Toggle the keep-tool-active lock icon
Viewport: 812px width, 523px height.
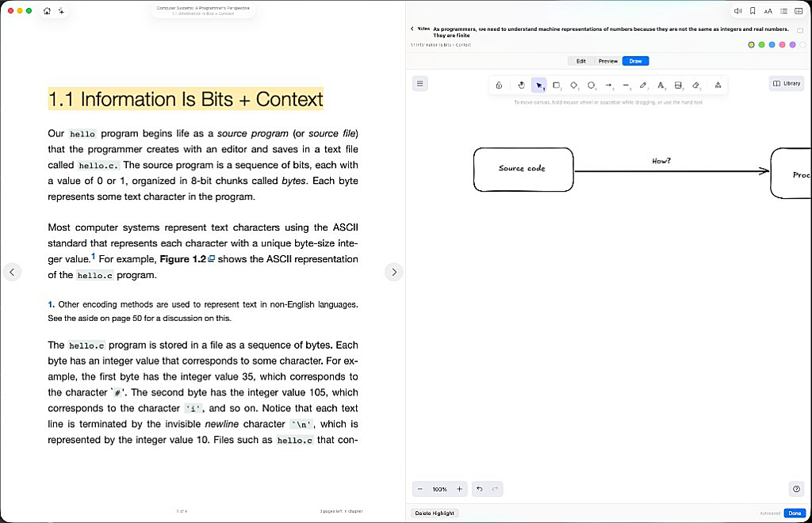point(499,86)
